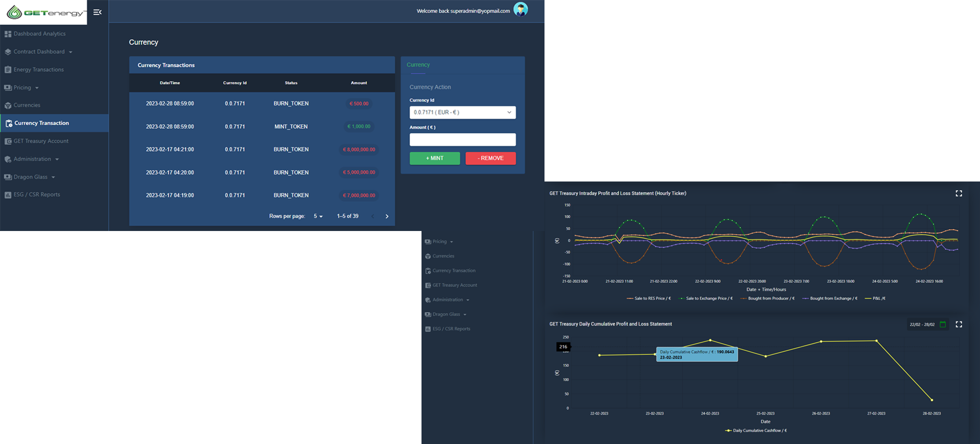Click the '2023-02-17 04:20:00' date cell
980x444 pixels.
click(170, 172)
